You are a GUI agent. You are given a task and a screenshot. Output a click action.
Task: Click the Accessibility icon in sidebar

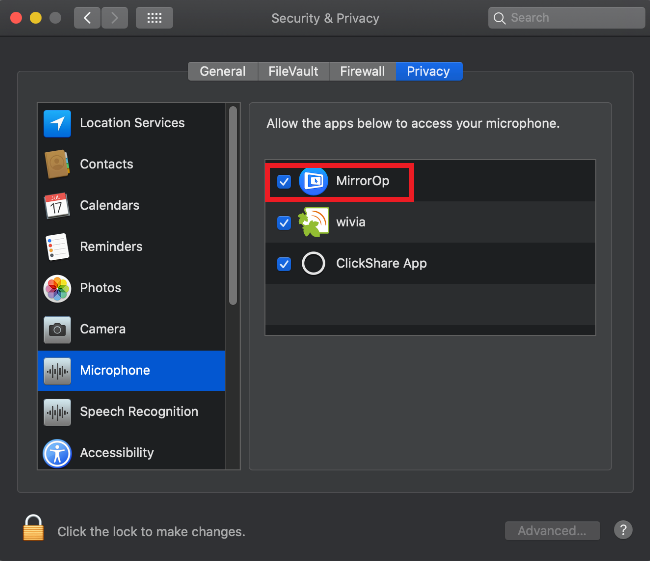pos(57,453)
